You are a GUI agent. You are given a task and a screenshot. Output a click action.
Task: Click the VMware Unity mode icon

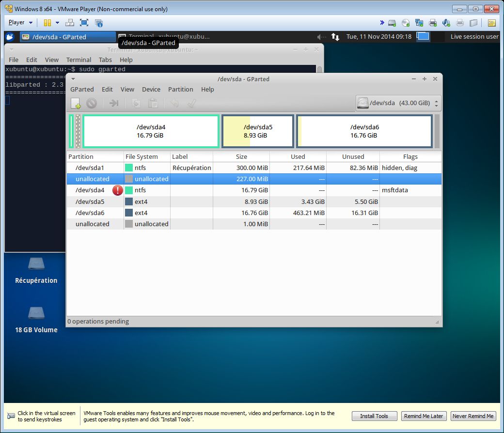99,22
